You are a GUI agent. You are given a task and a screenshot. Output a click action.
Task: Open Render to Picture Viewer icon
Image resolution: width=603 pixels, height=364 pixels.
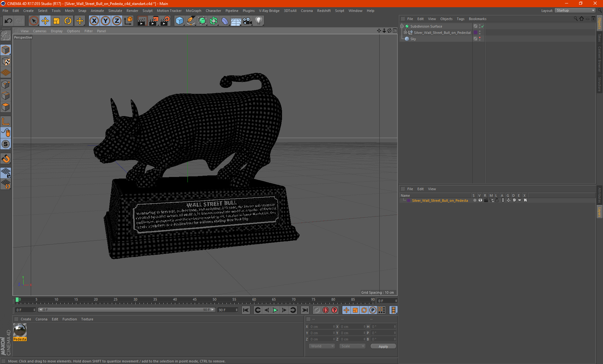coord(154,21)
